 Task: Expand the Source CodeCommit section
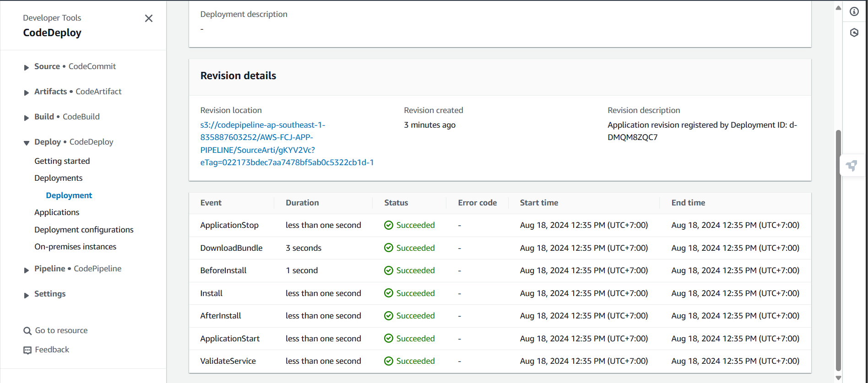27,67
